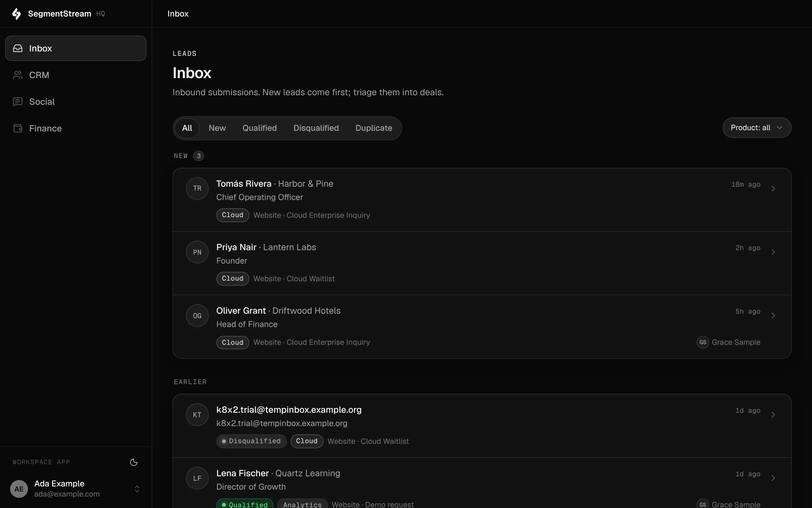Viewport: 812px width, 508px height.
Task: Click the Inbox tray icon in the sidebar
Action: (x=18, y=48)
